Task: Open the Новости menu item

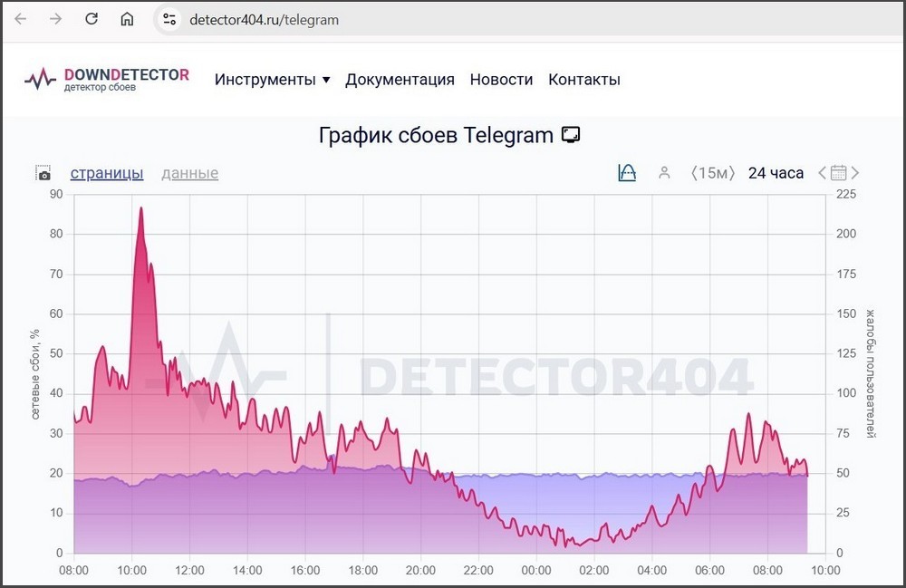Action: click(x=501, y=80)
